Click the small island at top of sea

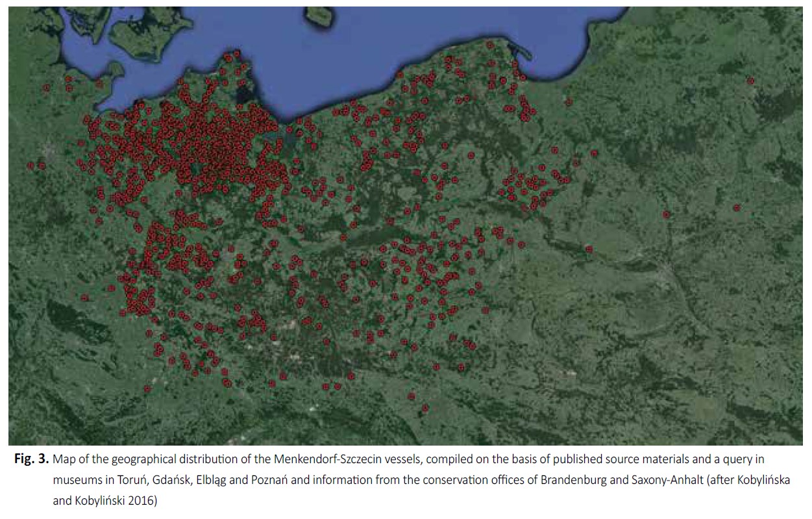click(x=316, y=13)
